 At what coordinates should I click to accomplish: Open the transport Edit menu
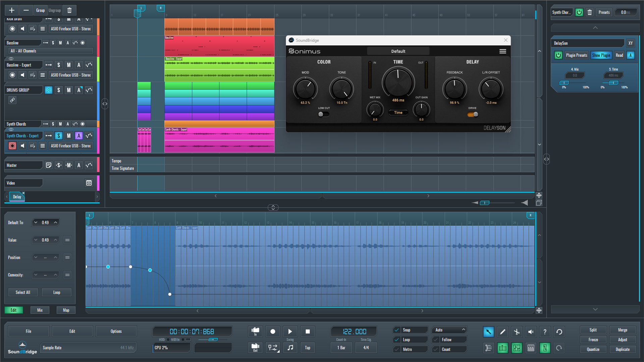point(72,331)
